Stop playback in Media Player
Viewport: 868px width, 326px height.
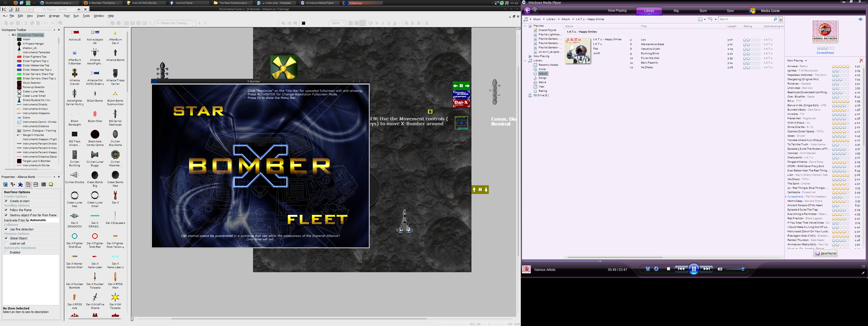(x=668, y=269)
